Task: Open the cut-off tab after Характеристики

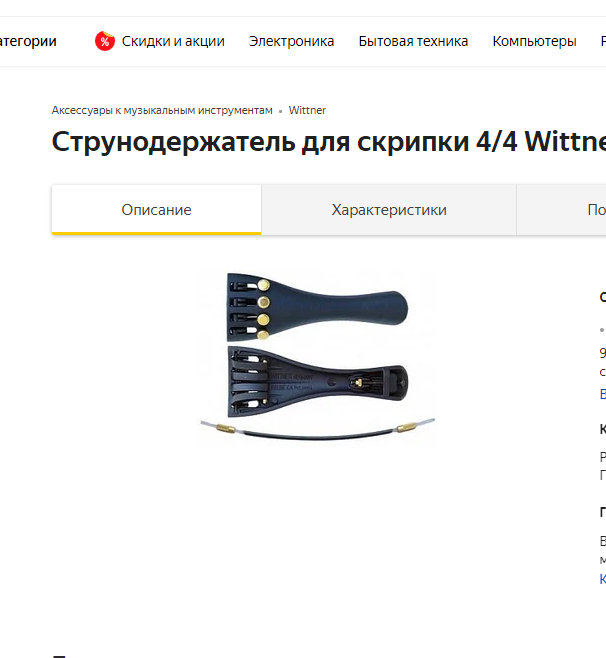Action: [x=562, y=209]
